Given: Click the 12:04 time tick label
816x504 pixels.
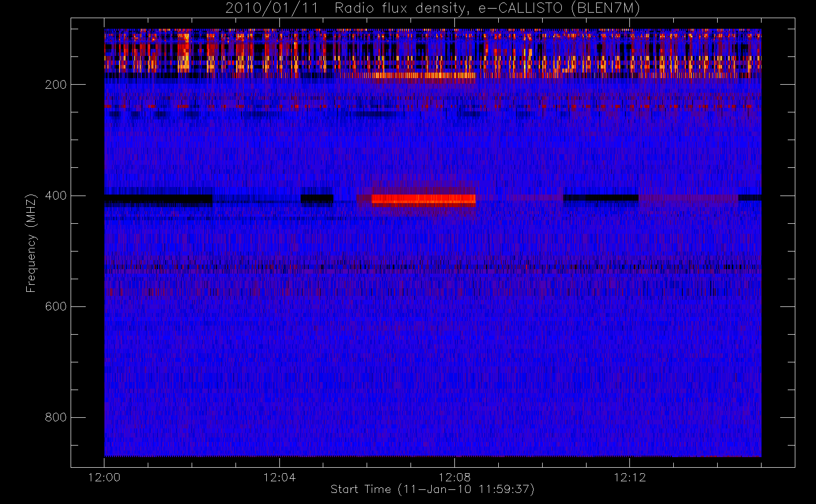Looking at the screenshot, I should pyautogui.click(x=279, y=477).
